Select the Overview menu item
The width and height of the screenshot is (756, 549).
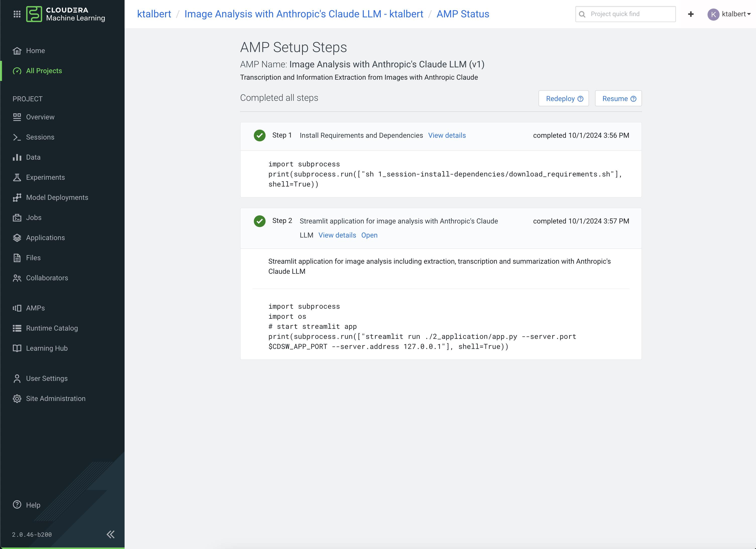[40, 117]
